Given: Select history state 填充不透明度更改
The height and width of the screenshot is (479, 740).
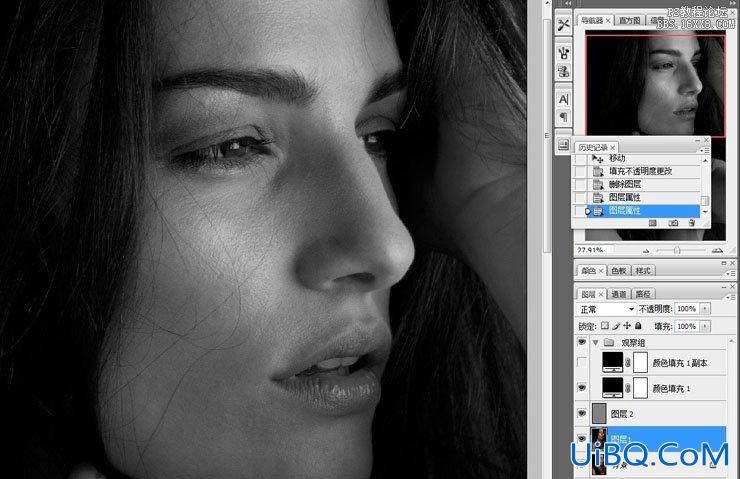Looking at the screenshot, I should click(x=644, y=171).
